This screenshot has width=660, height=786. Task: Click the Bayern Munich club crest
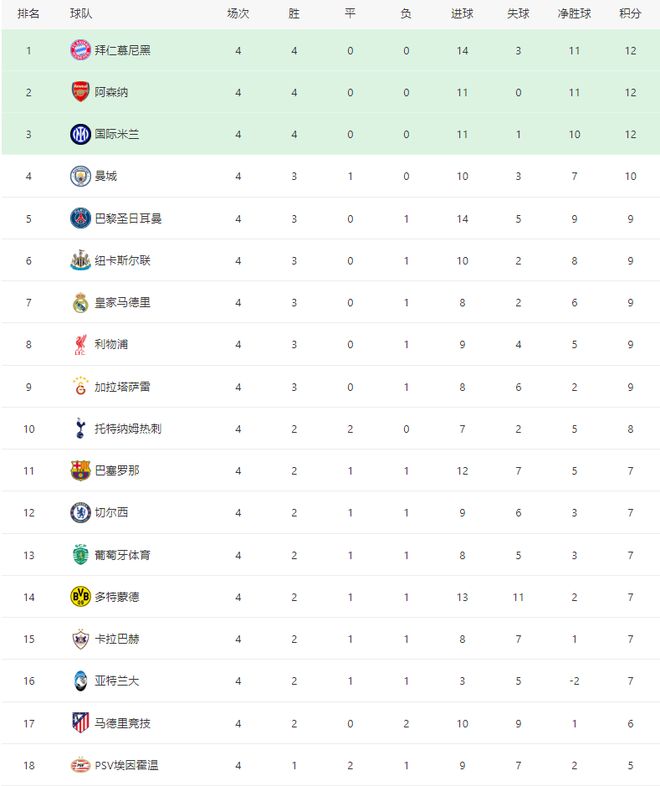(80, 50)
